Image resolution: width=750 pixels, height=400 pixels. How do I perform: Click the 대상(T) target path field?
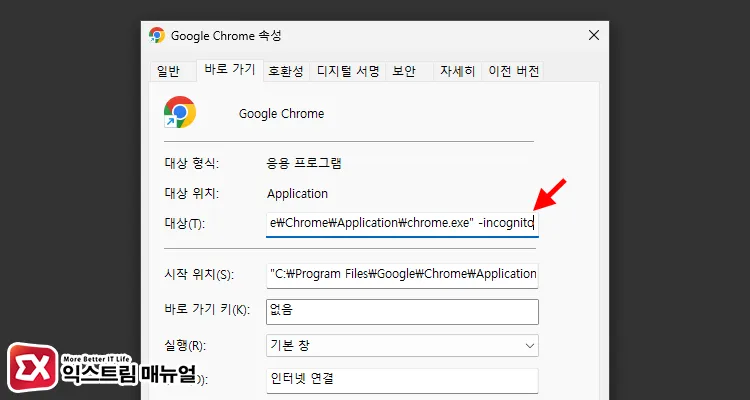(x=402, y=223)
